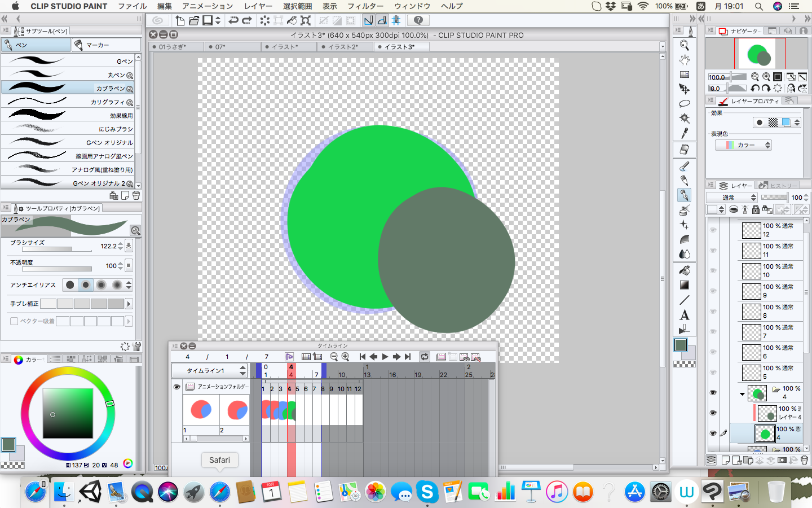This screenshot has height=508, width=812.
Task: Click the Zoom in timeline magnifier
Action: point(346,357)
